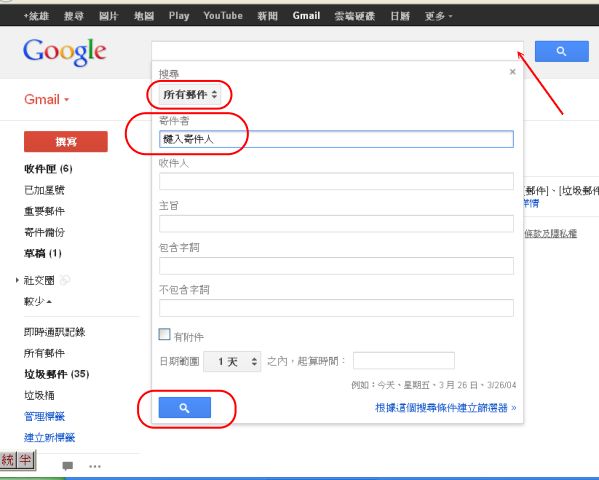Image resolution: width=599 pixels, height=480 pixels.
Task: Click the red 撰寫 compose button
Action: coord(66,142)
